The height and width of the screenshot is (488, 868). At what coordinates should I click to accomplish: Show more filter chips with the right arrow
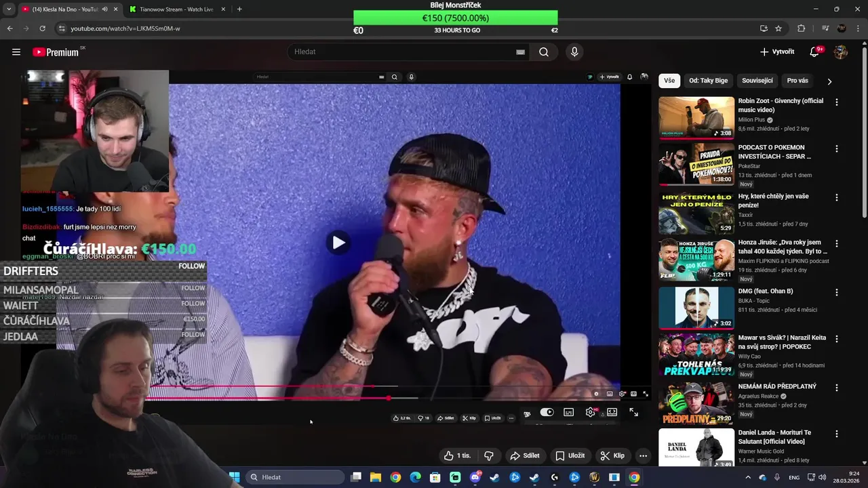(829, 81)
